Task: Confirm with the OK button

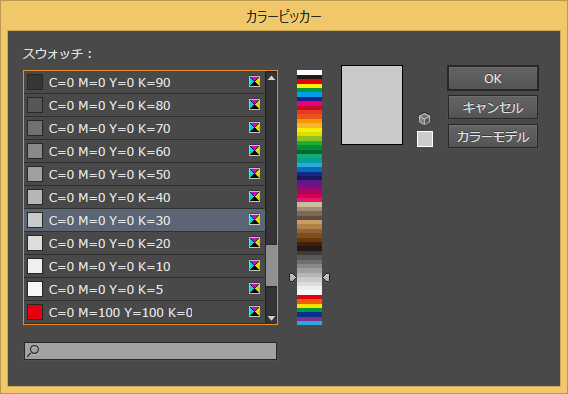Action: click(x=493, y=78)
